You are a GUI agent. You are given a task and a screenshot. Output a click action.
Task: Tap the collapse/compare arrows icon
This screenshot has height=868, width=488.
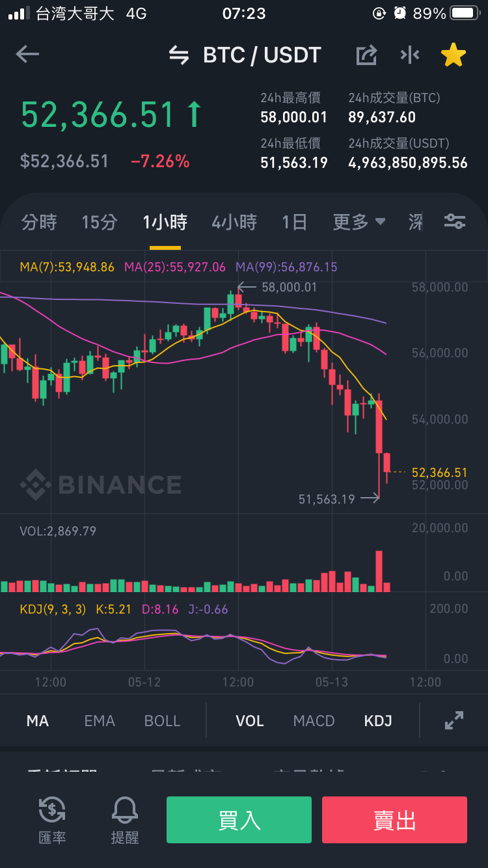click(410, 55)
